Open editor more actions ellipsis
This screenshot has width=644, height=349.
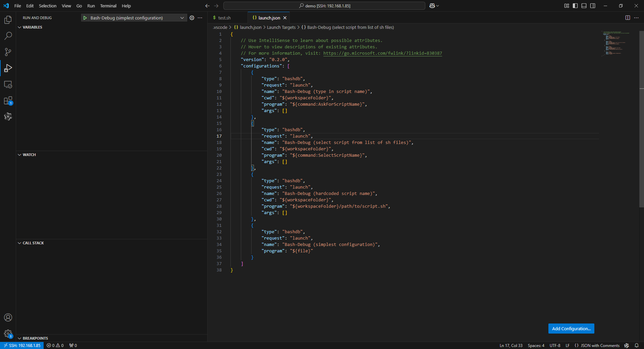click(636, 18)
